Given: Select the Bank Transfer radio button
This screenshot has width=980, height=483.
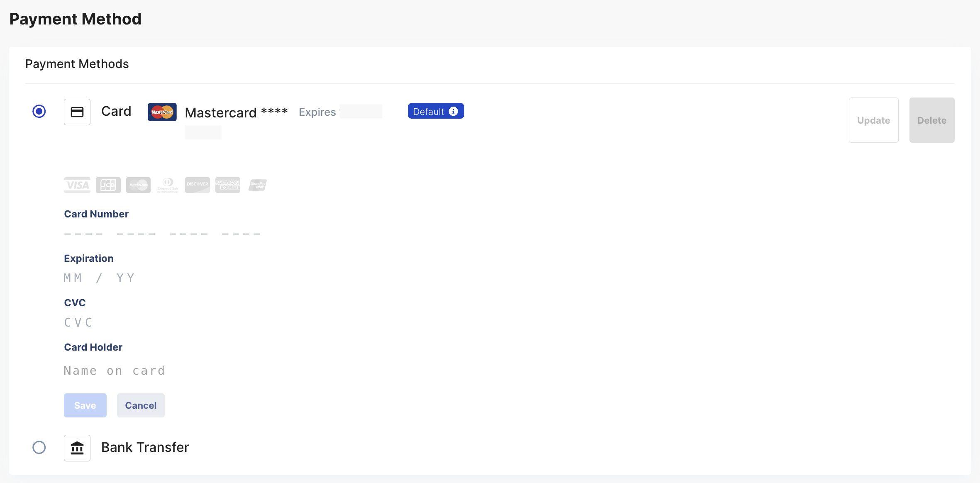Looking at the screenshot, I should [39, 447].
